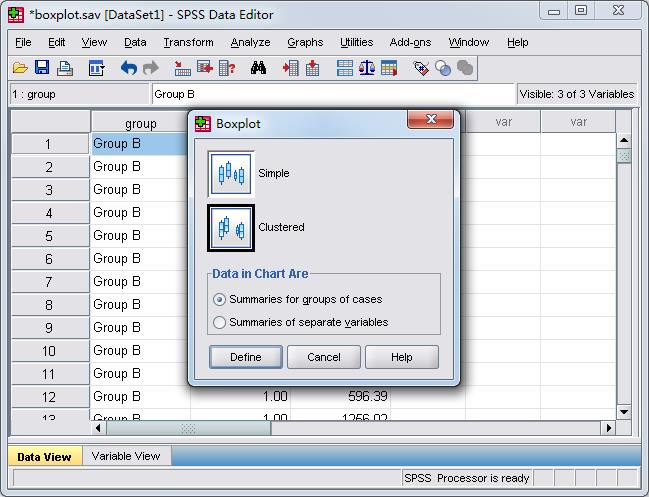
Task: Switch to the Data View tab
Action: click(44, 457)
